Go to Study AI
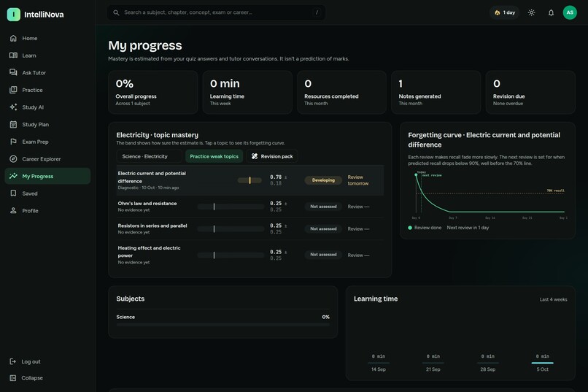The height and width of the screenshot is (392, 588). coord(47,107)
